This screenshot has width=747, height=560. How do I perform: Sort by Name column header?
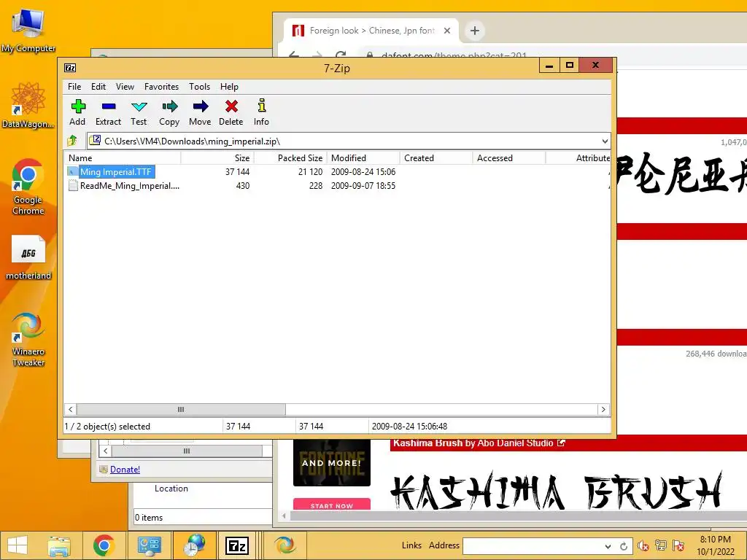(x=123, y=158)
